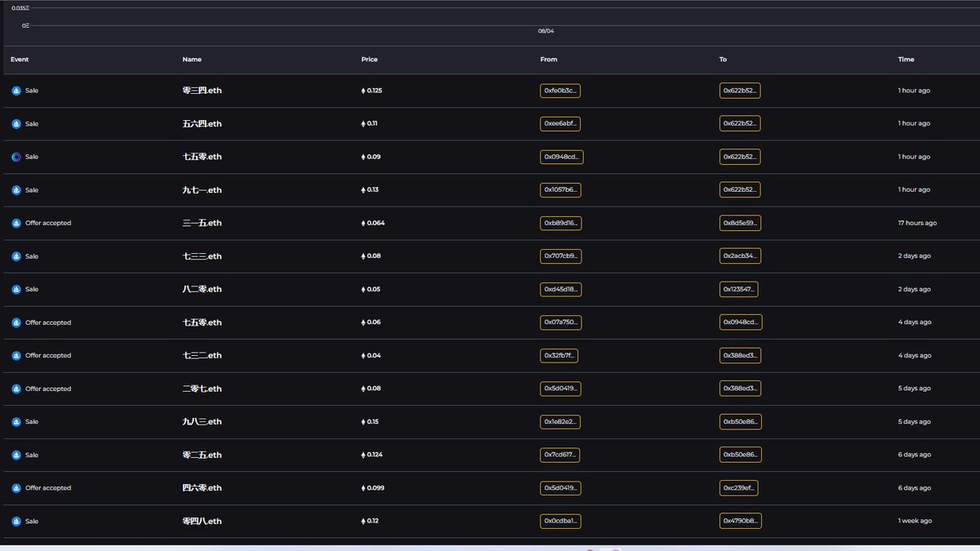980x551 pixels.
Task: Click the Ethereum symbol next to price 0.125
Action: 363,91
